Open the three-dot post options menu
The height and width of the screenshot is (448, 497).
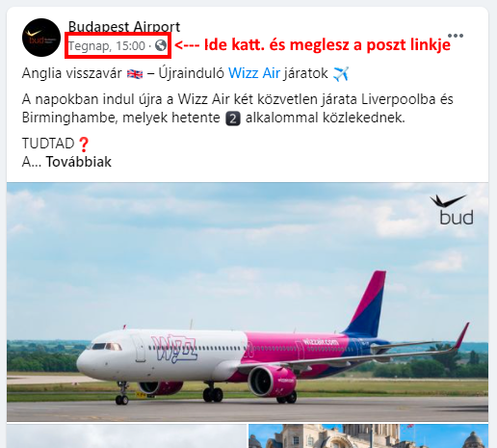pyautogui.click(x=456, y=36)
